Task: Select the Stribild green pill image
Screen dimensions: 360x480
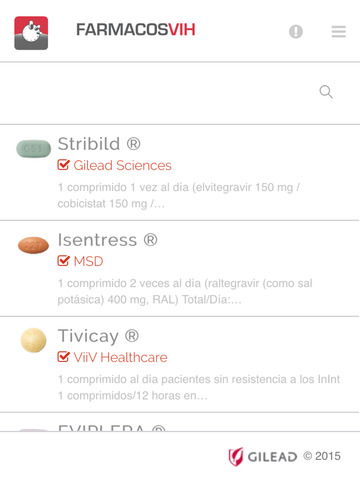Action: coord(33,149)
